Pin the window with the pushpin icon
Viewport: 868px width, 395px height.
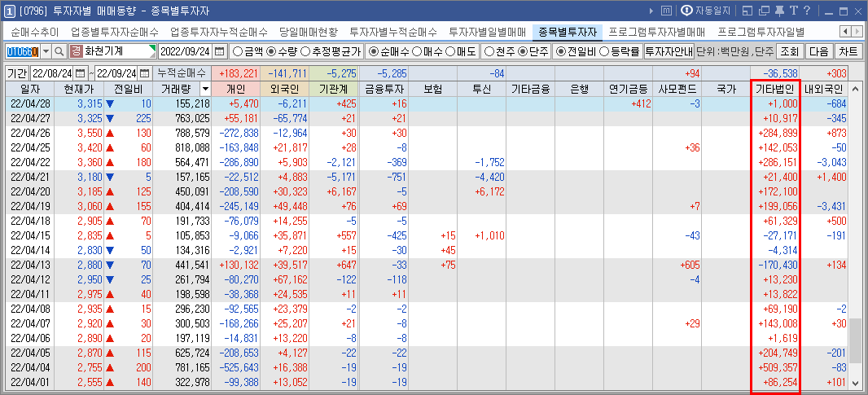pyautogui.click(x=779, y=11)
